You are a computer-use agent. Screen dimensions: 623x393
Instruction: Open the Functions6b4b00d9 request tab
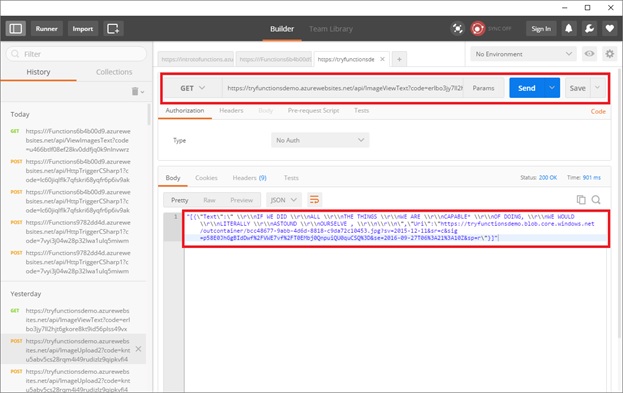click(x=275, y=59)
